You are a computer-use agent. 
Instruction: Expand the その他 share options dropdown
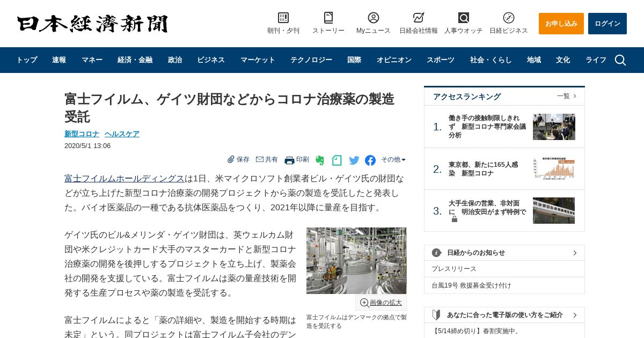pyautogui.click(x=393, y=159)
